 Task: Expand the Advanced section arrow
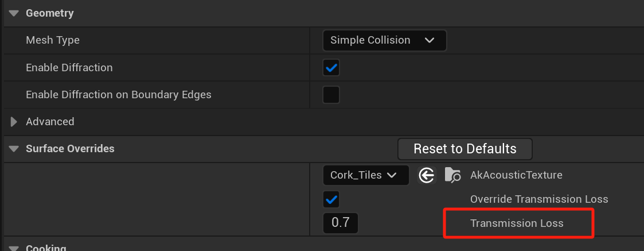pos(14,122)
